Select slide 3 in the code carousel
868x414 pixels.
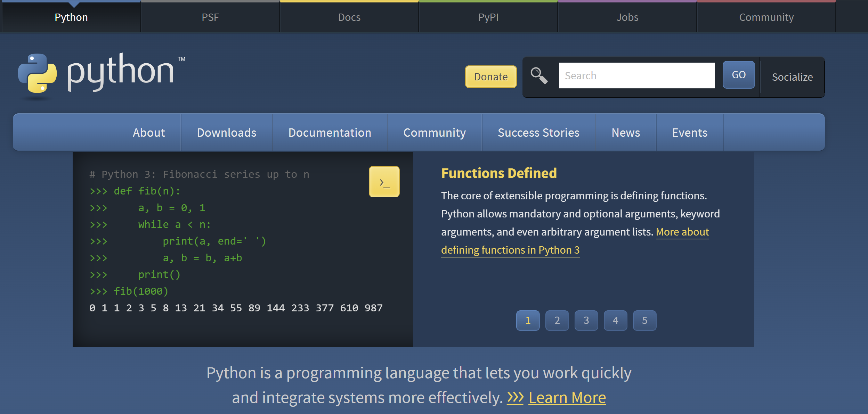point(586,320)
